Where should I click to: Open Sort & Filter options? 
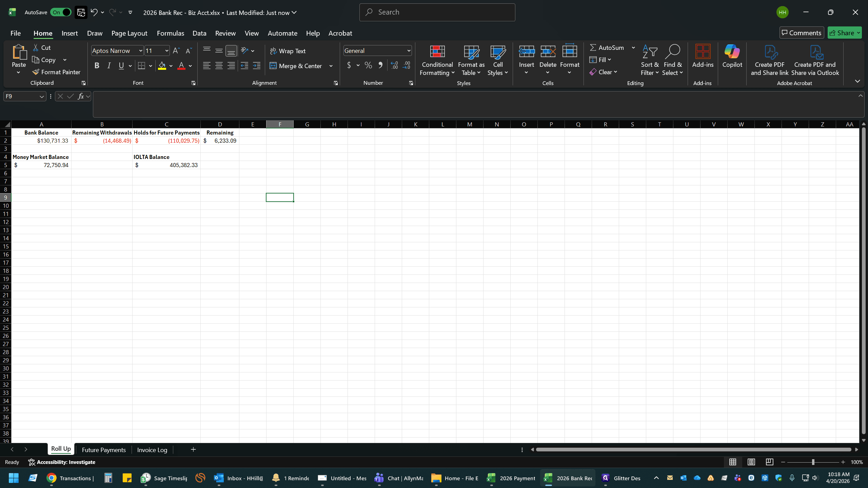click(650, 60)
